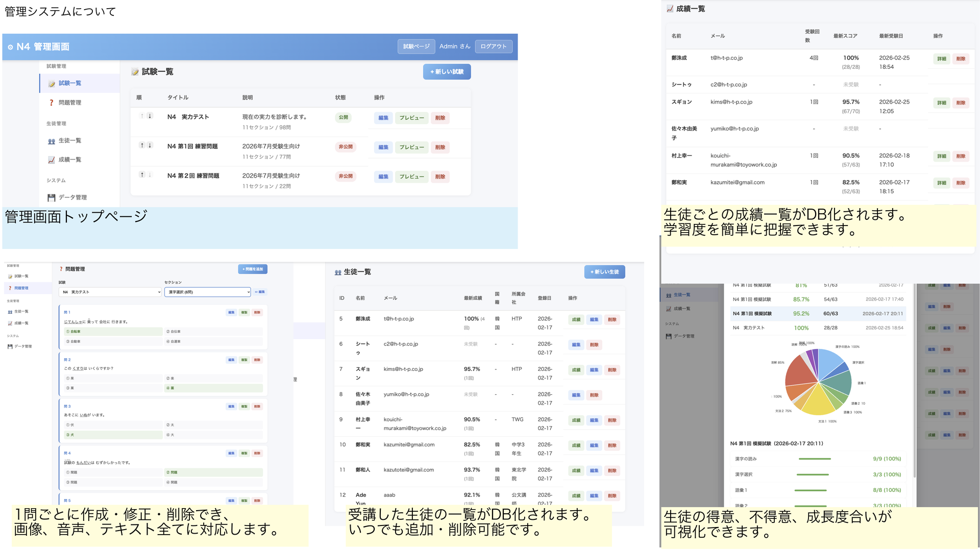The image size is (980, 551).
Task: Open 生徒一覧 via the people sidebar icon
Action: click(52, 140)
